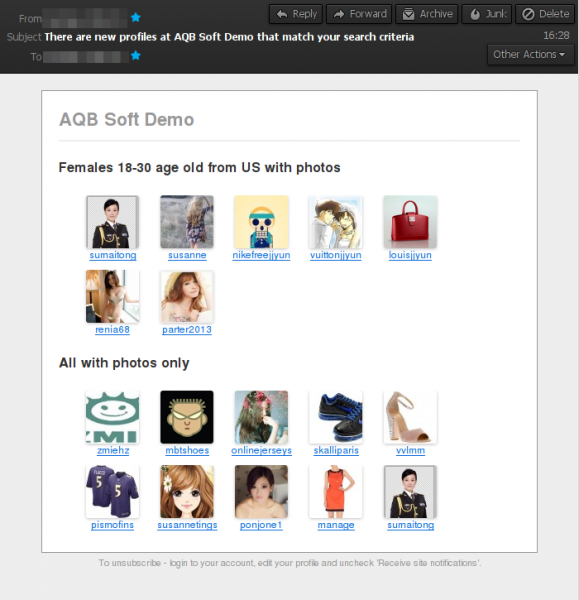
Task: Click the zmiehz smiley logo thumbnail
Action: (x=113, y=417)
